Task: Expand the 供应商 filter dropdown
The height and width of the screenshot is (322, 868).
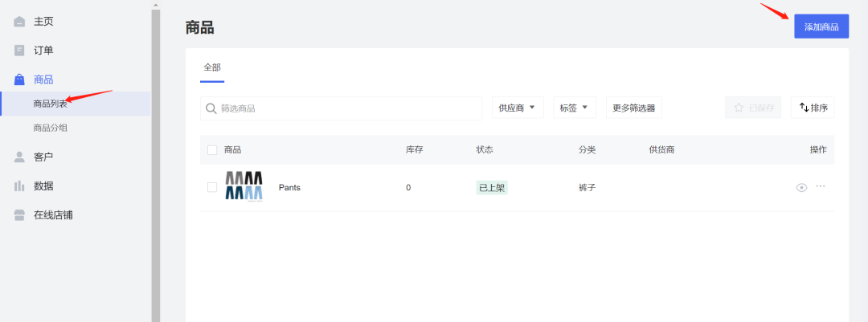Action: (x=518, y=108)
